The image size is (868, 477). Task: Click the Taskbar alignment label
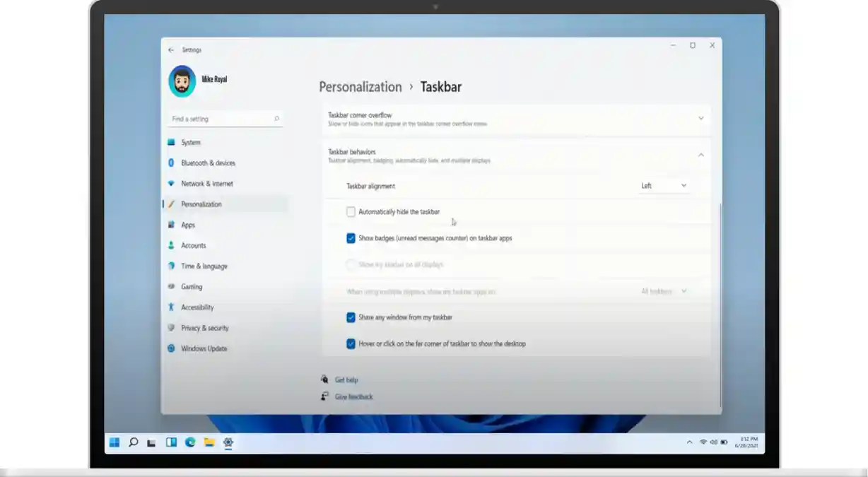[370, 186]
